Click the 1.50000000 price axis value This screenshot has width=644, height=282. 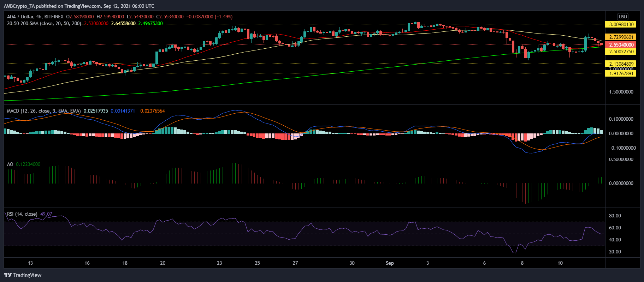coord(621,92)
